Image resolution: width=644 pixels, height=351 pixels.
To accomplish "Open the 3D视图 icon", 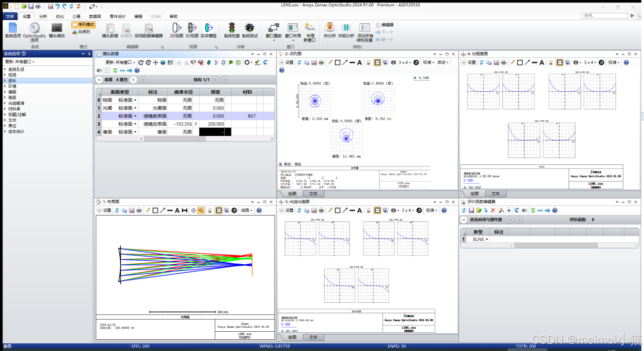I will pos(192,30).
